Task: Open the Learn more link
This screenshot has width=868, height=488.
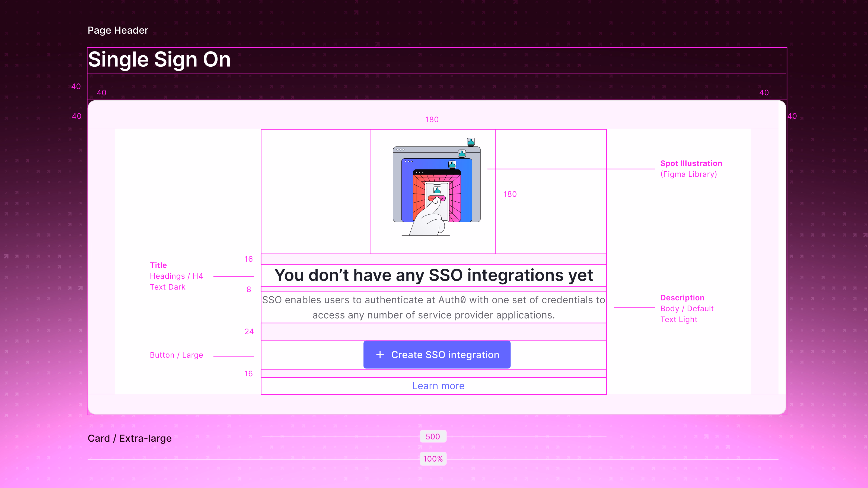Action: tap(438, 386)
